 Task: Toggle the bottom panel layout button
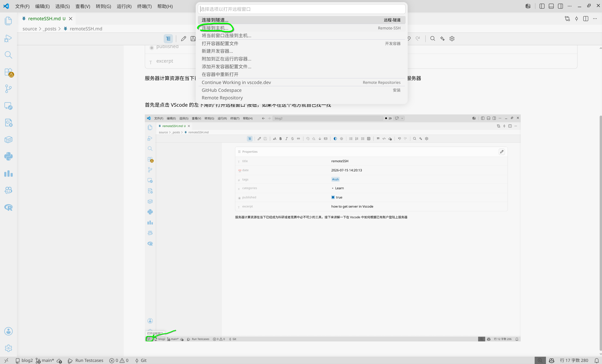pos(551,6)
